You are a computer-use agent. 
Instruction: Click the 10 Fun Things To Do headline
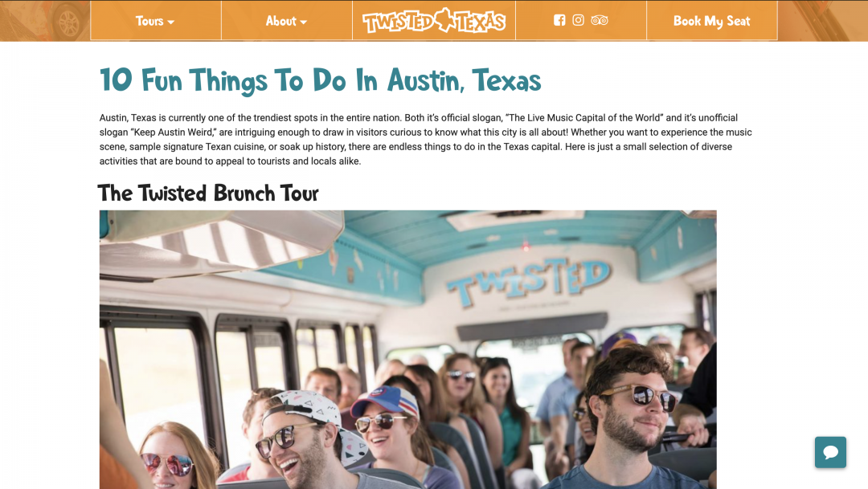[x=320, y=80]
